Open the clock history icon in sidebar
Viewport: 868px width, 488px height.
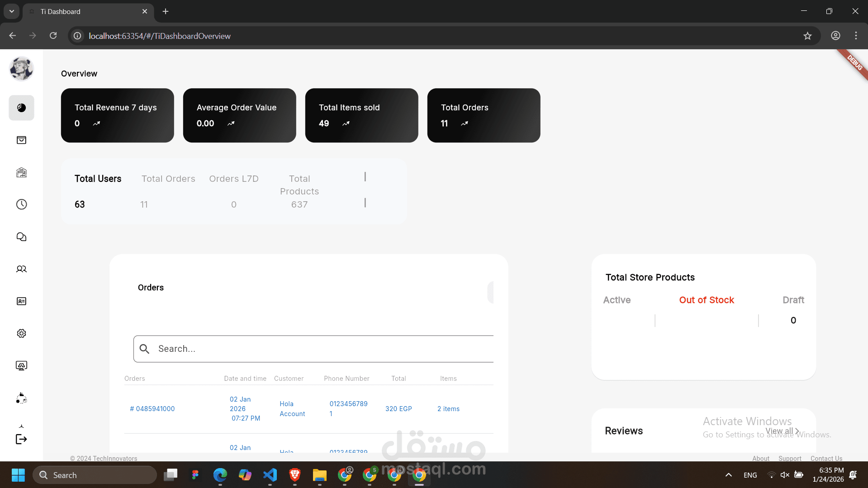tap(21, 204)
